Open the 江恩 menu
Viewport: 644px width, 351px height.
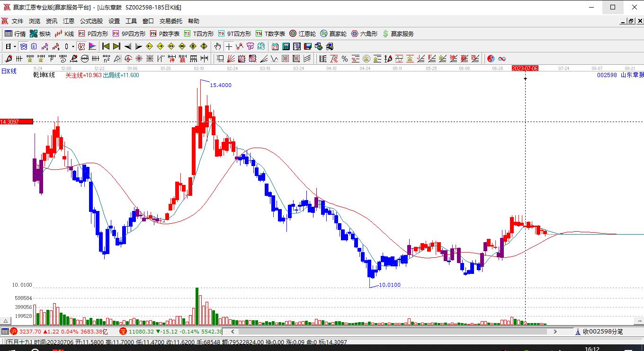point(69,21)
